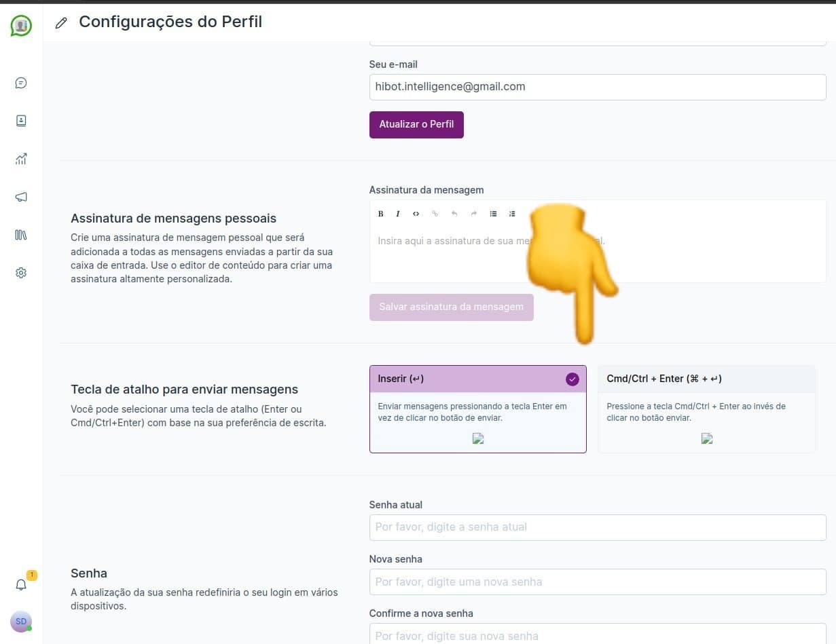
Task: Open the notifications bell icon
Action: tap(21, 585)
